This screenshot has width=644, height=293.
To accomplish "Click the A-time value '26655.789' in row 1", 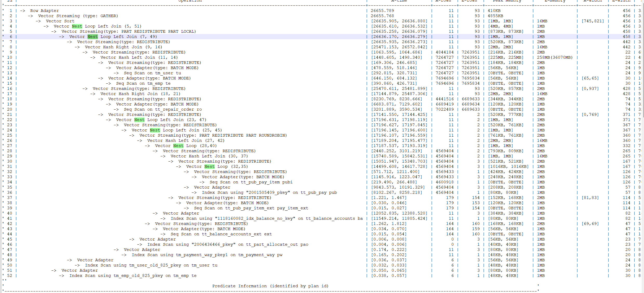I will point(382,11).
